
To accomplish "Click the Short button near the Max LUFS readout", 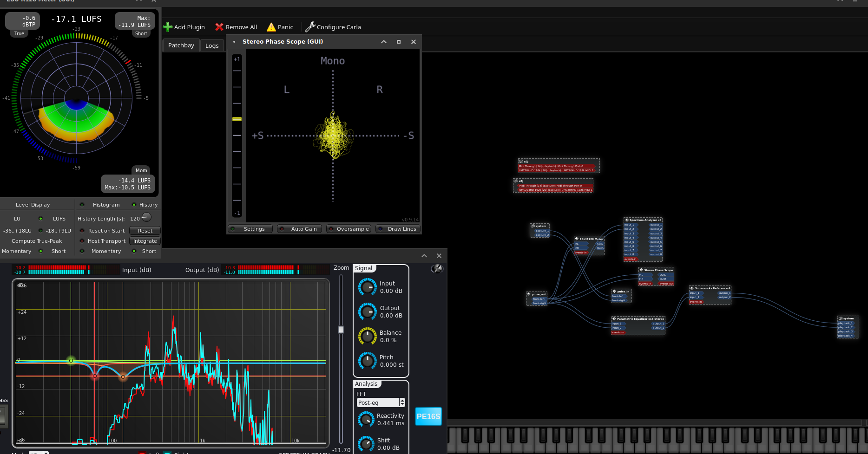I will pyautogui.click(x=141, y=33).
